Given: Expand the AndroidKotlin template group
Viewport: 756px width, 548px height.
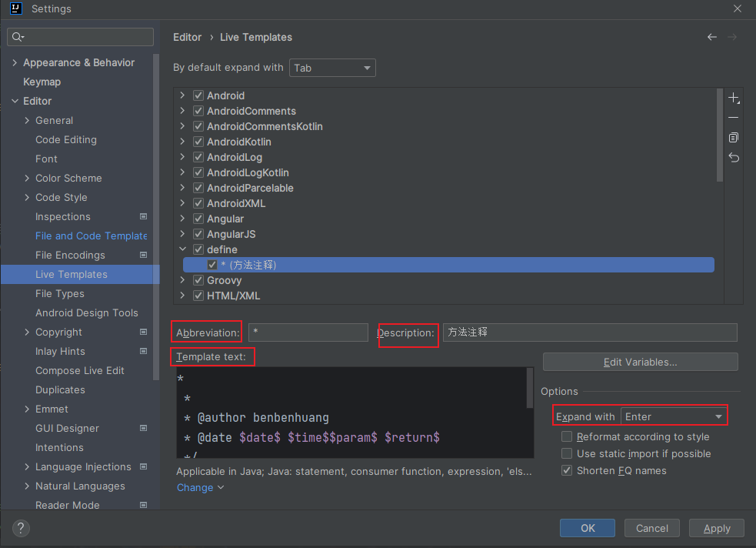Looking at the screenshot, I should click(182, 142).
